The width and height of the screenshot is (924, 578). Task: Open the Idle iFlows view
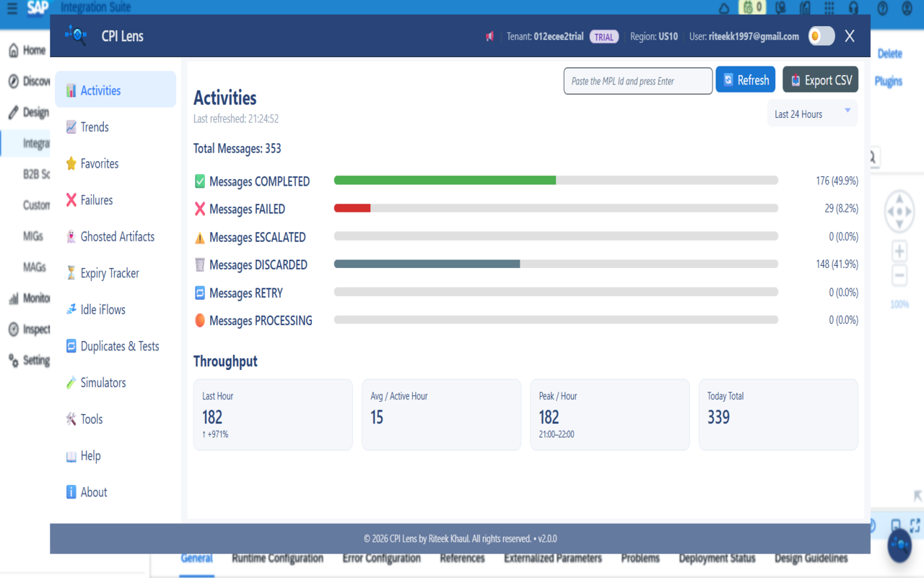coord(103,309)
